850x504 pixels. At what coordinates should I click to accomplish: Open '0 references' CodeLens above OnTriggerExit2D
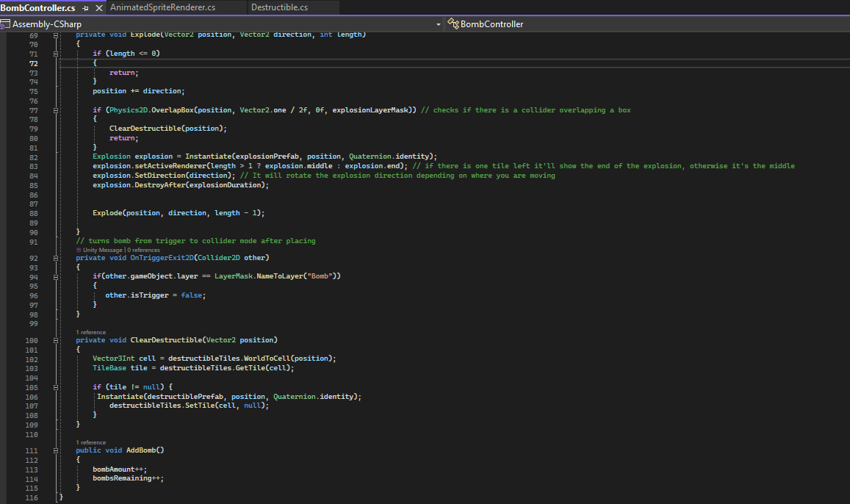[x=144, y=250]
